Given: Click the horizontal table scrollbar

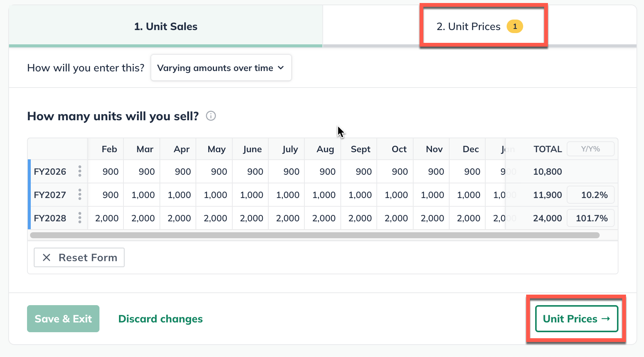Looking at the screenshot, I should coord(314,235).
